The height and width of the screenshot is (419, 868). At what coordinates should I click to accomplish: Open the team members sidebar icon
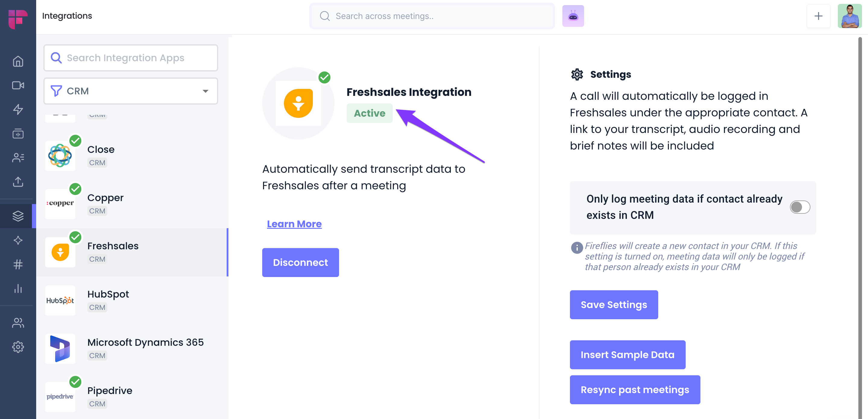tap(18, 323)
